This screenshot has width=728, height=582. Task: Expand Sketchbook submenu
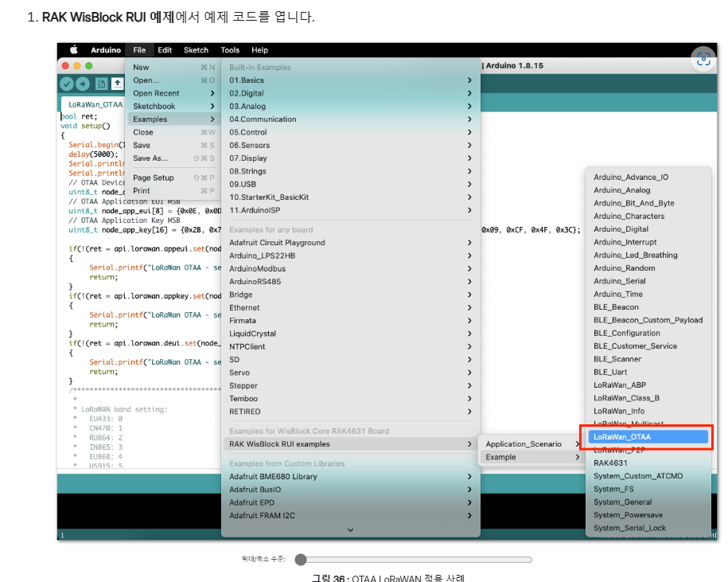pos(173,107)
